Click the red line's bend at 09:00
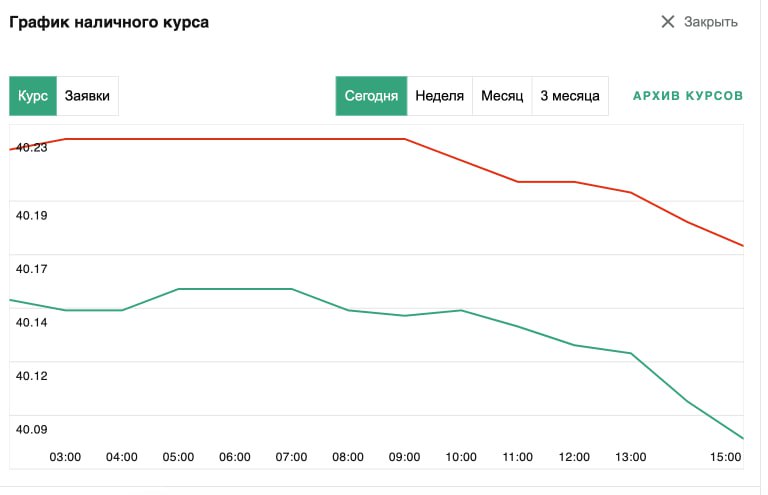Viewport: 768px width, 495px height. 405,139
